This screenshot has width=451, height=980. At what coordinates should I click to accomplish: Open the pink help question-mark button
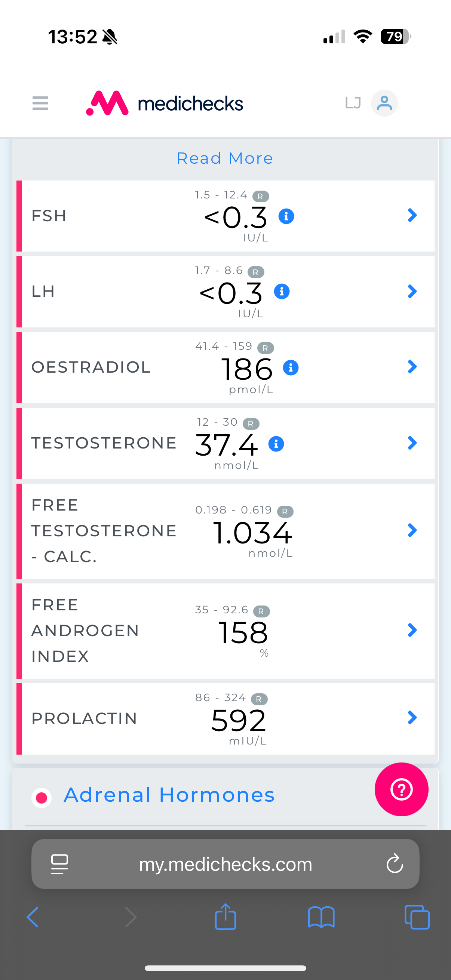tap(402, 789)
